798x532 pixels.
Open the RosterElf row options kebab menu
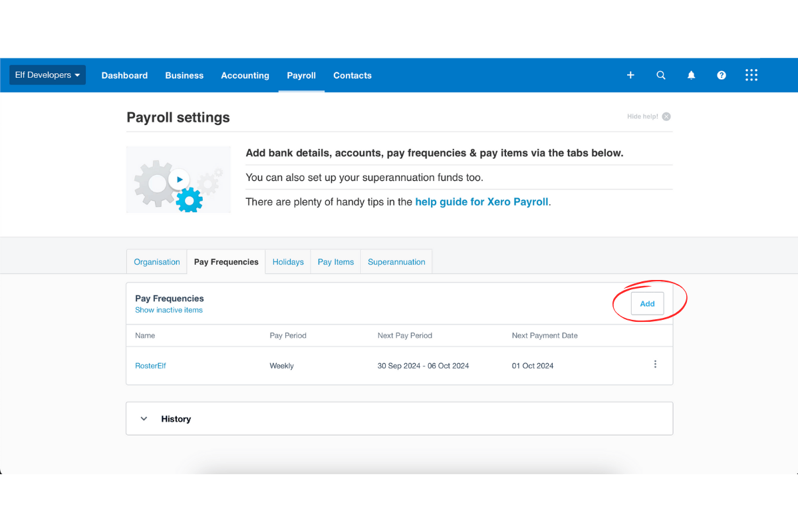coord(655,364)
